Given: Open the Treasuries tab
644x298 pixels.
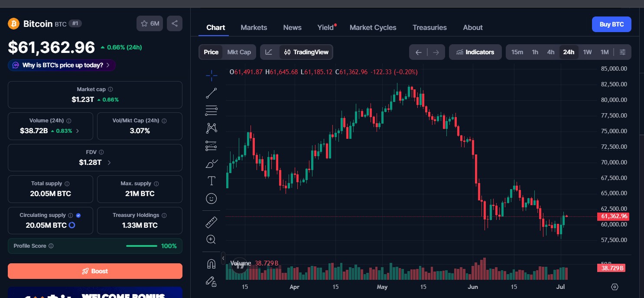Looking at the screenshot, I should click(429, 27).
